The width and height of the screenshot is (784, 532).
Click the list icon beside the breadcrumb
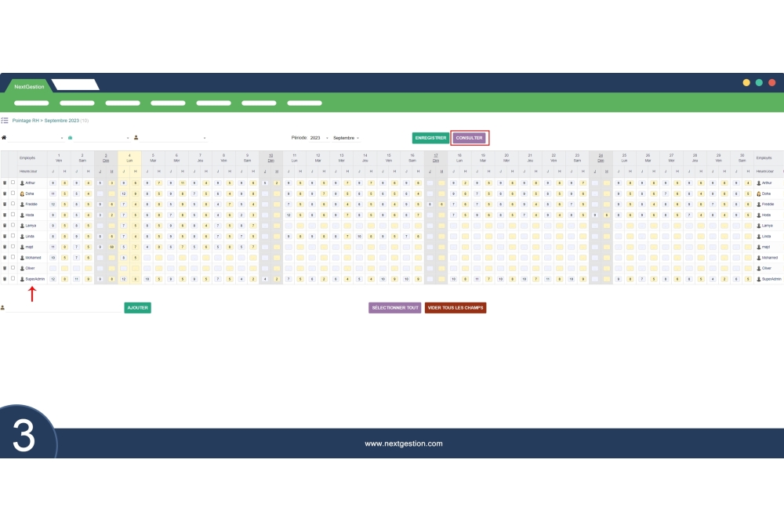3,121
